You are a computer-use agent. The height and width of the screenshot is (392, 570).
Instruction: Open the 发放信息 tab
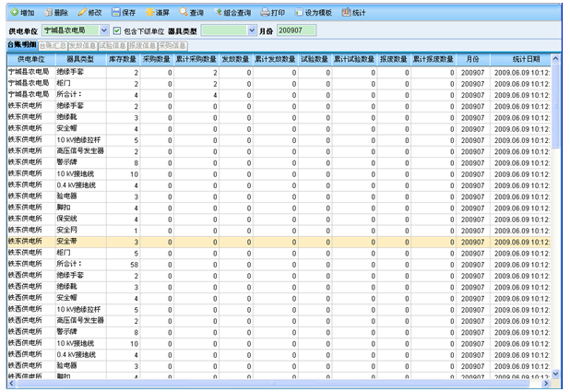click(x=82, y=44)
